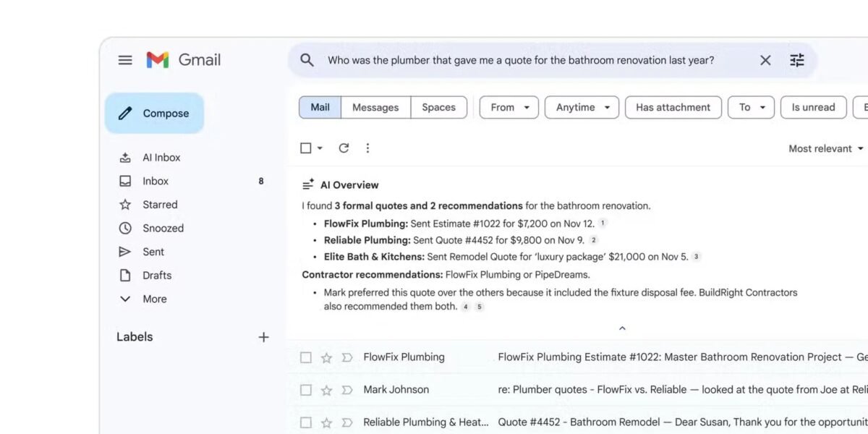Open the select-all dropdown arrow
868x434 pixels.
[x=320, y=148]
